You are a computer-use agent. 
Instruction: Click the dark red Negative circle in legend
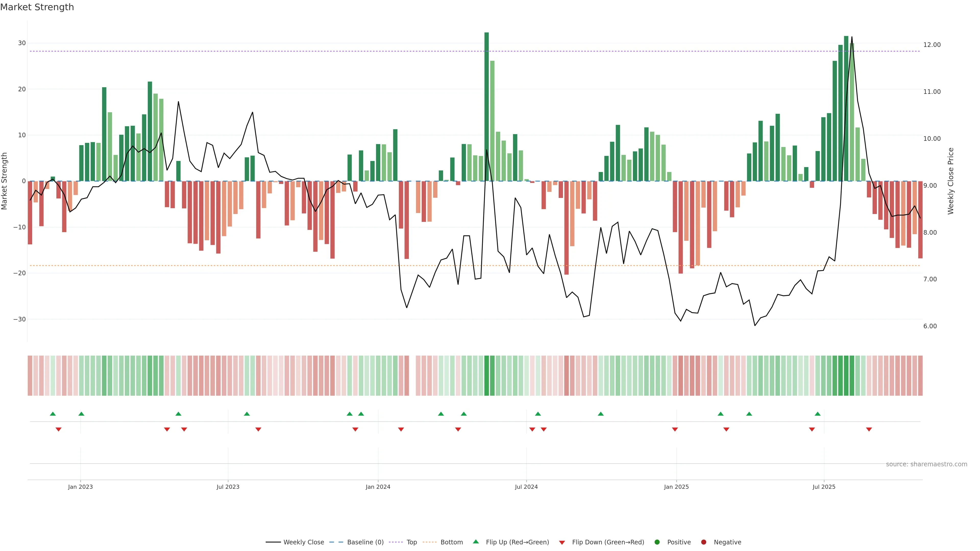point(703,542)
